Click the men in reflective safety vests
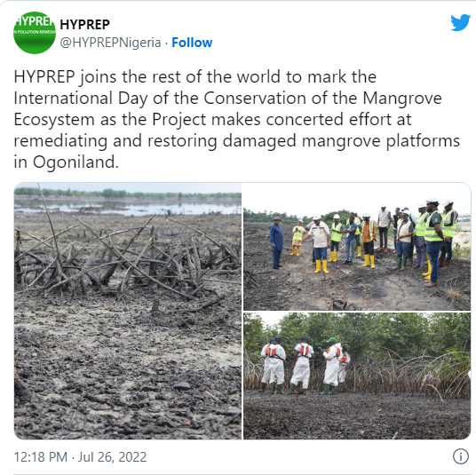476x475 pixels. (x=431, y=237)
